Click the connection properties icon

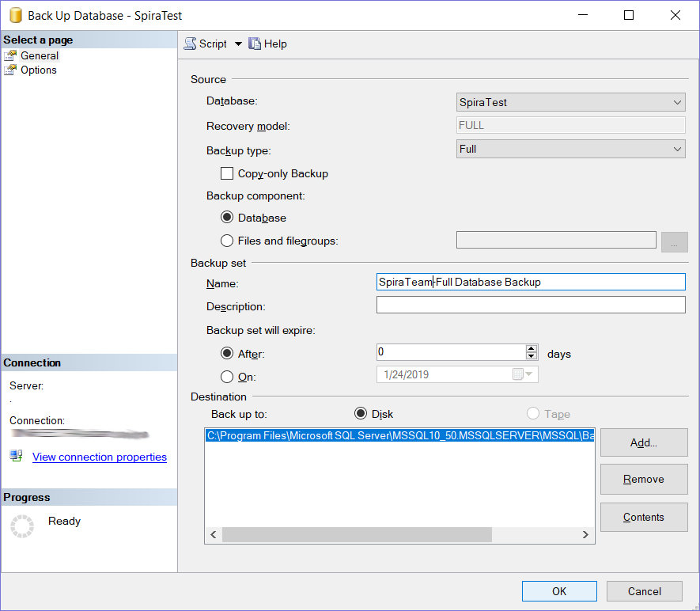17,456
